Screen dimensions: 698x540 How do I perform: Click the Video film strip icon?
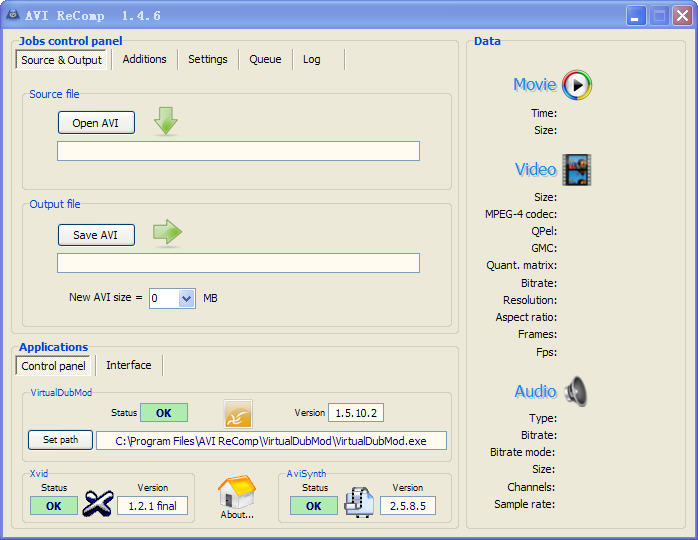pos(577,170)
